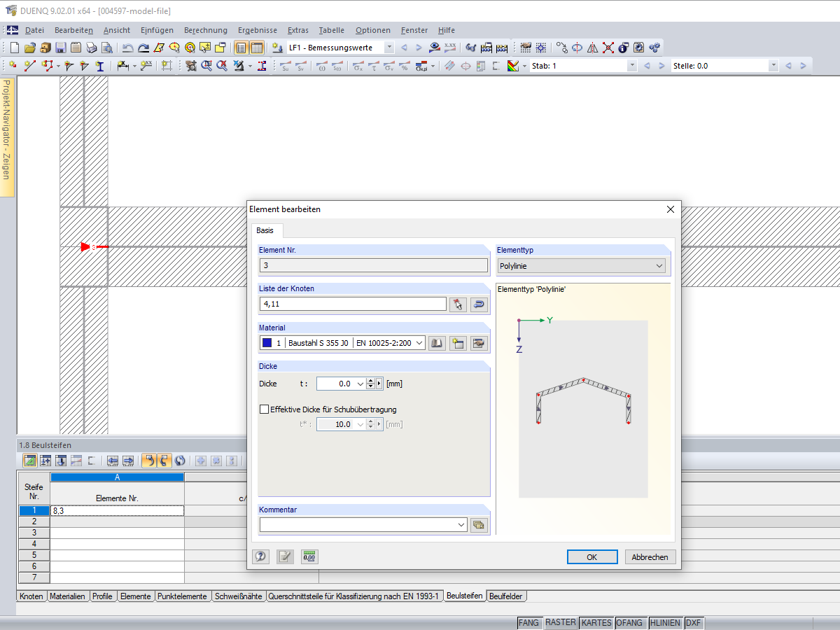
Task: Click the create new material icon
Action: [x=458, y=343]
